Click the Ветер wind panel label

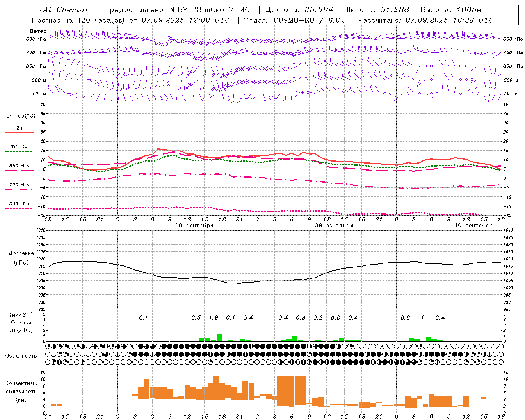[38, 31]
